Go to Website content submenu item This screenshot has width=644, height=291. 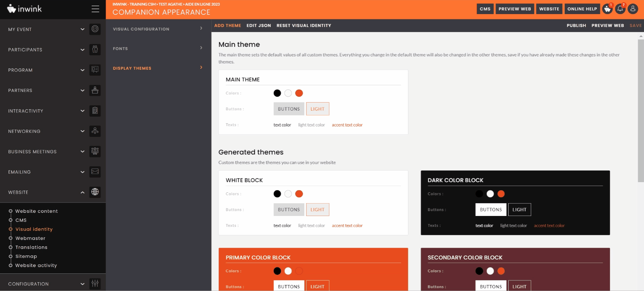pos(37,211)
